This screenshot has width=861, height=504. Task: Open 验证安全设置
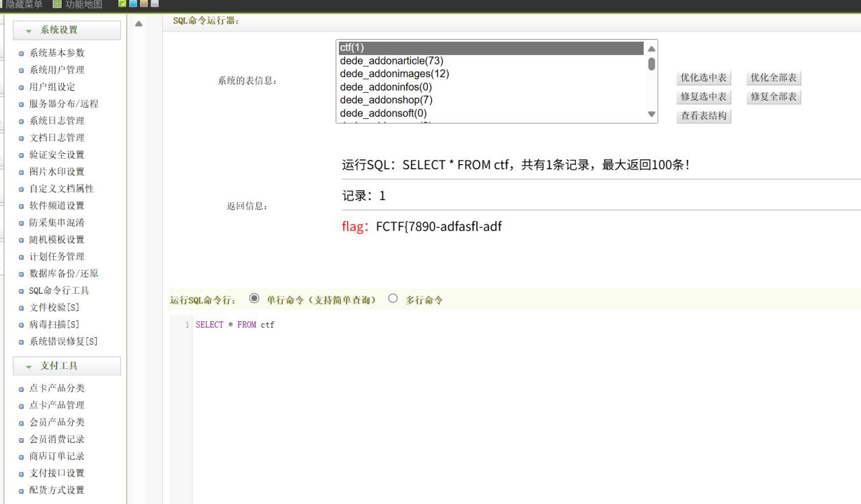click(57, 155)
